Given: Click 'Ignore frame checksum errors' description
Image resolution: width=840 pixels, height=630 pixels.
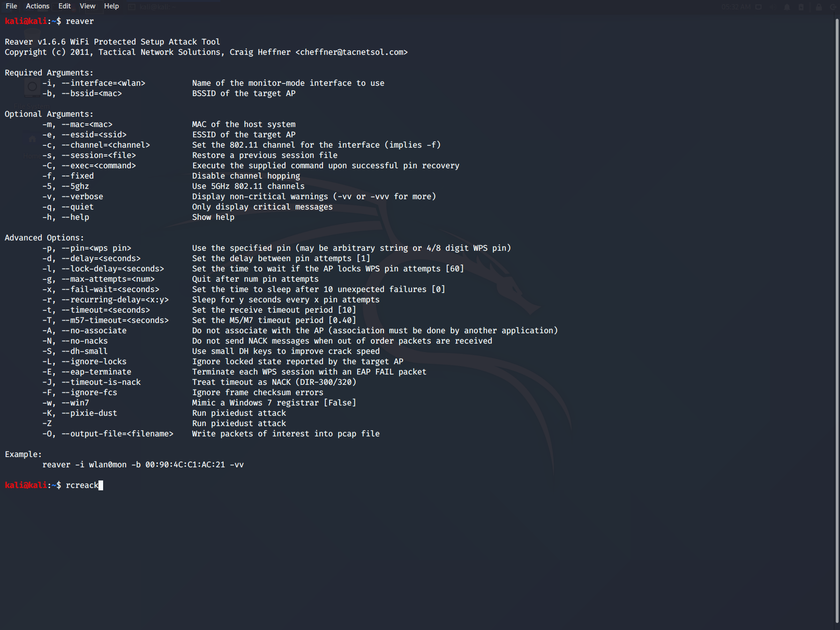Looking at the screenshot, I should pyautogui.click(x=258, y=392).
